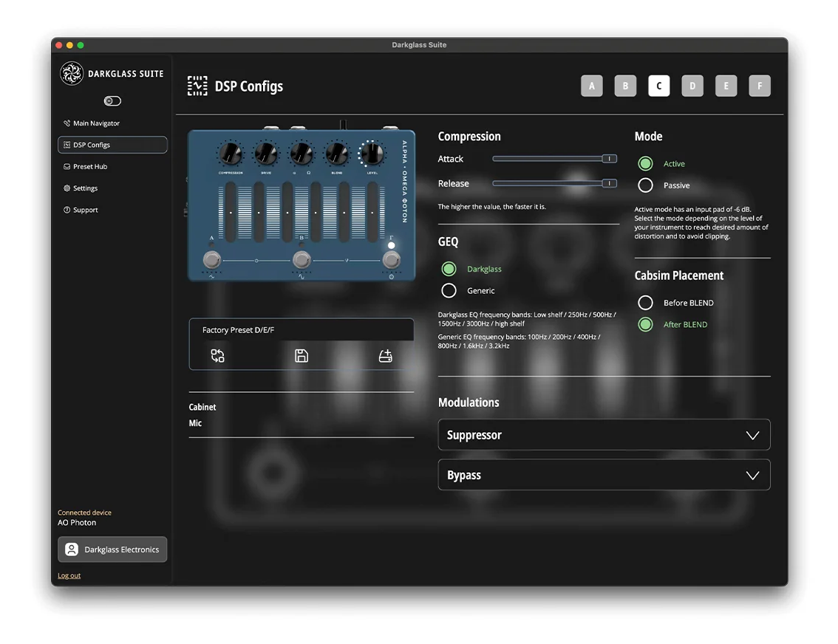Click the Log out link
This screenshot has width=838, height=644.
(69, 575)
